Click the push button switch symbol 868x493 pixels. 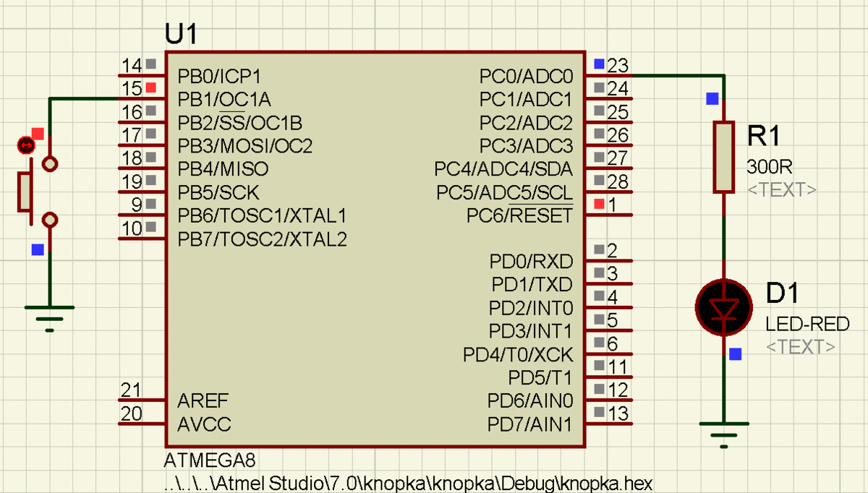click(38, 192)
